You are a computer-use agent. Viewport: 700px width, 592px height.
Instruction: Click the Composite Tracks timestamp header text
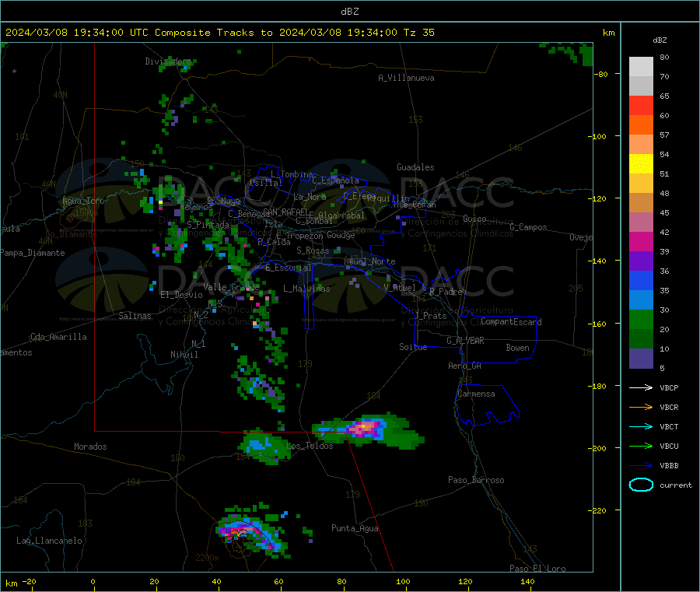pos(220,33)
